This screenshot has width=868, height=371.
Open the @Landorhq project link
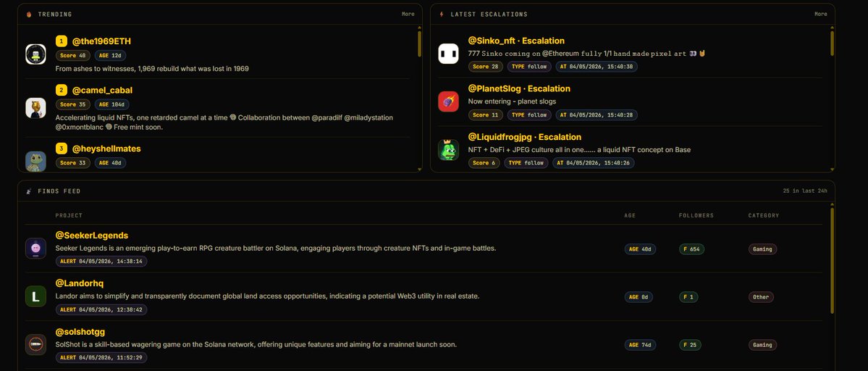[x=80, y=283]
